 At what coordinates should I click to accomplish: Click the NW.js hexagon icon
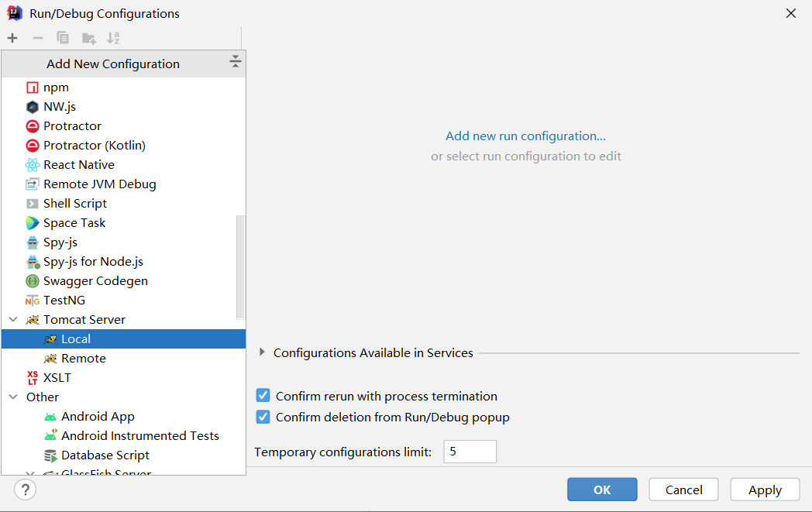click(x=32, y=107)
